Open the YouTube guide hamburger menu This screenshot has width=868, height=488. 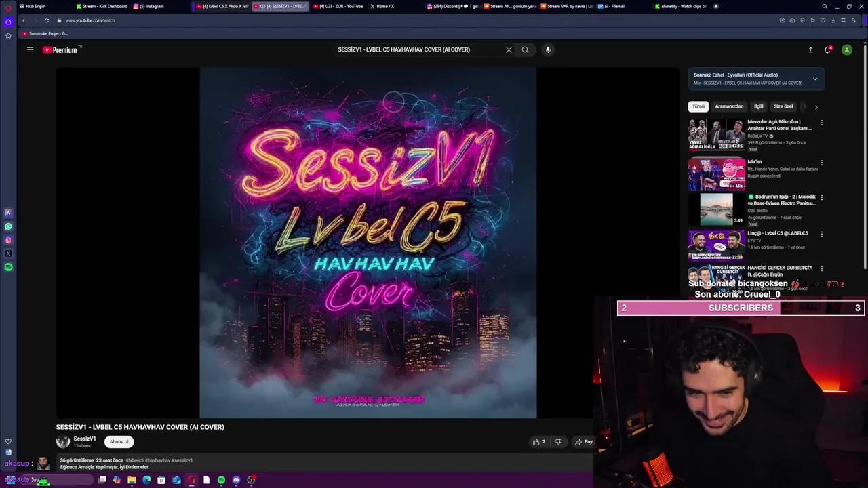pos(30,49)
